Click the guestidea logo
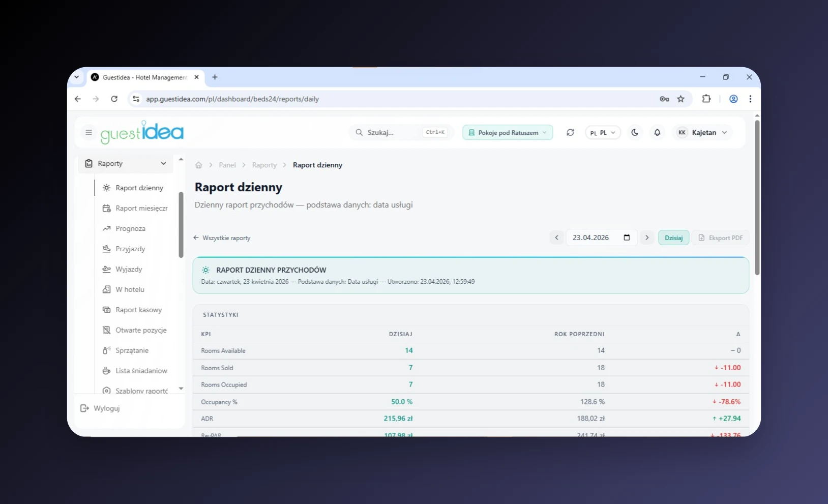This screenshot has height=504, width=828. click(x=142, y=132)
